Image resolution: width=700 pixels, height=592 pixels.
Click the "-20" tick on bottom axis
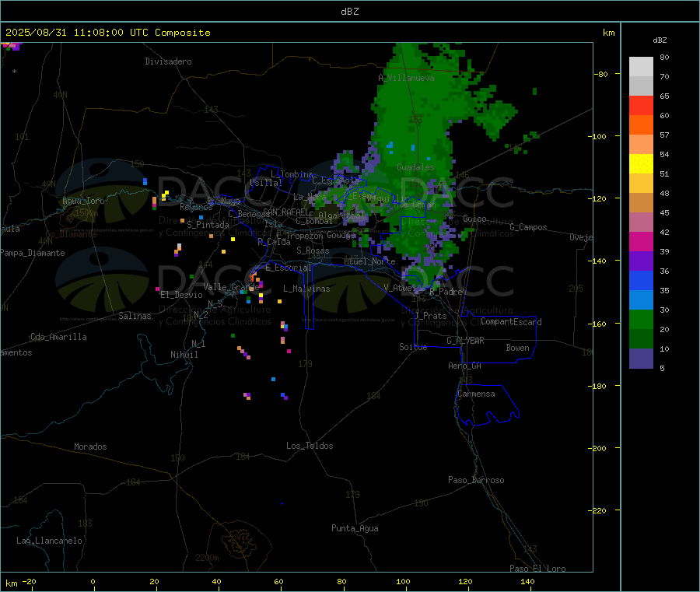(30, 582)
